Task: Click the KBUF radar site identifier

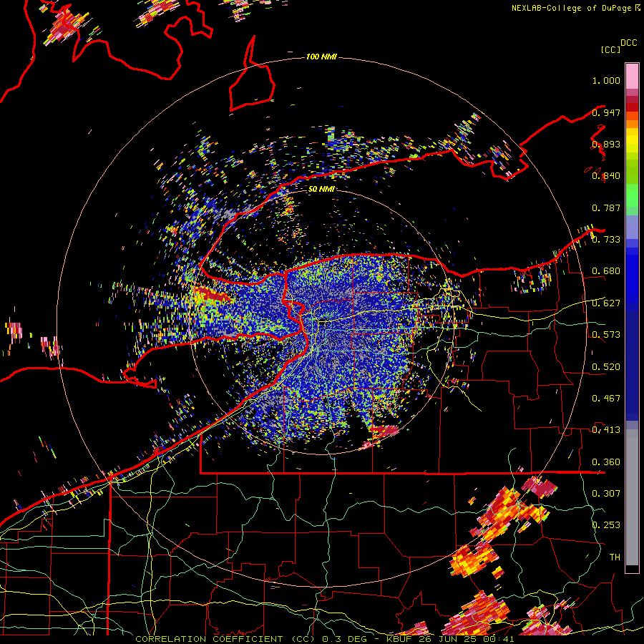Action: pos(399,639)
